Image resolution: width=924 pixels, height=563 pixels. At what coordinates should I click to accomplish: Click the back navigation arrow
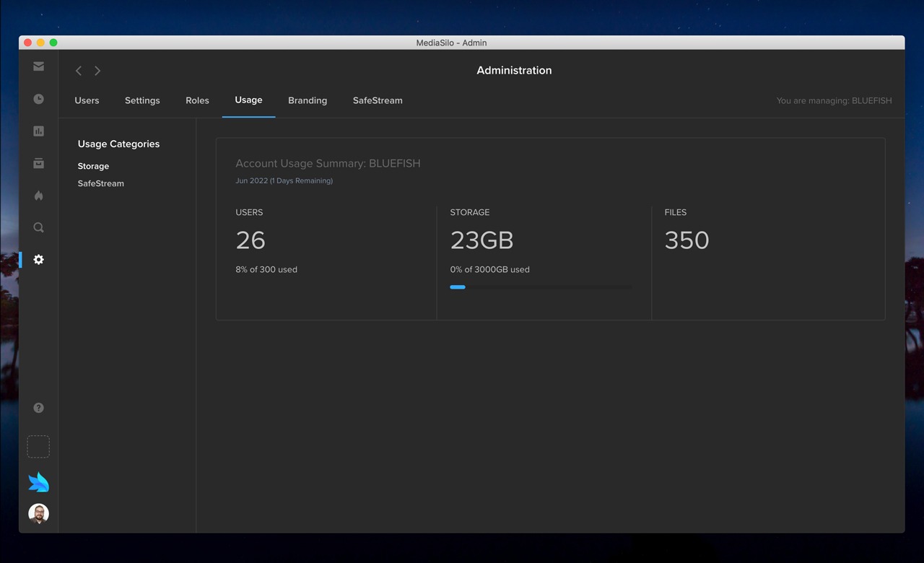[x=78, y=71]
